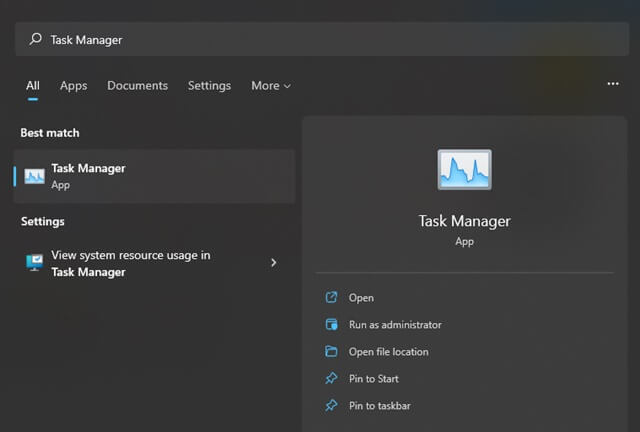Viewport: 640px width, 432px height.
Task: Click into the search box containing Task Manager
Action: pyautogui.click(x=300, y=40)
